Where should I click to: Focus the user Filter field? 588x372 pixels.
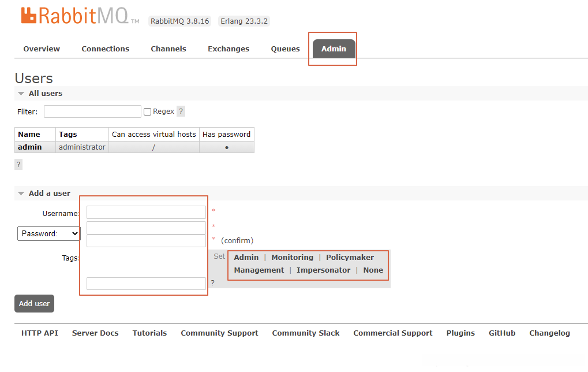tap(92, 111)
